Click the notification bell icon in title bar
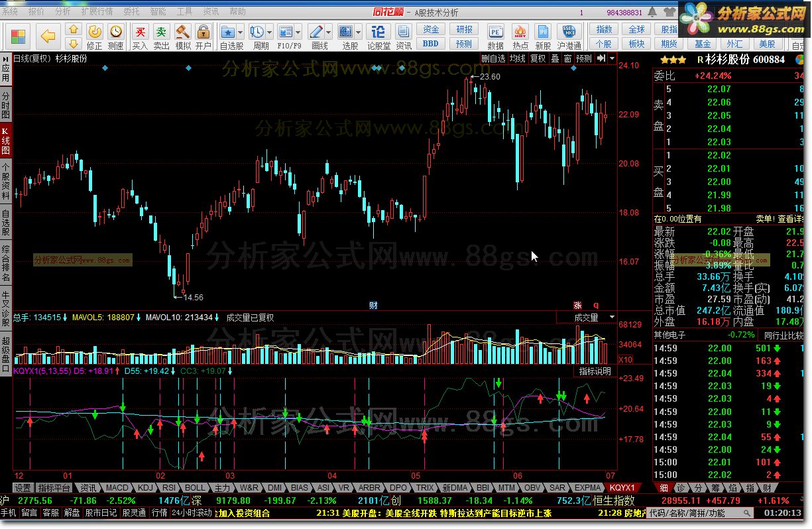812x529 pixels. tap(652, 12)
